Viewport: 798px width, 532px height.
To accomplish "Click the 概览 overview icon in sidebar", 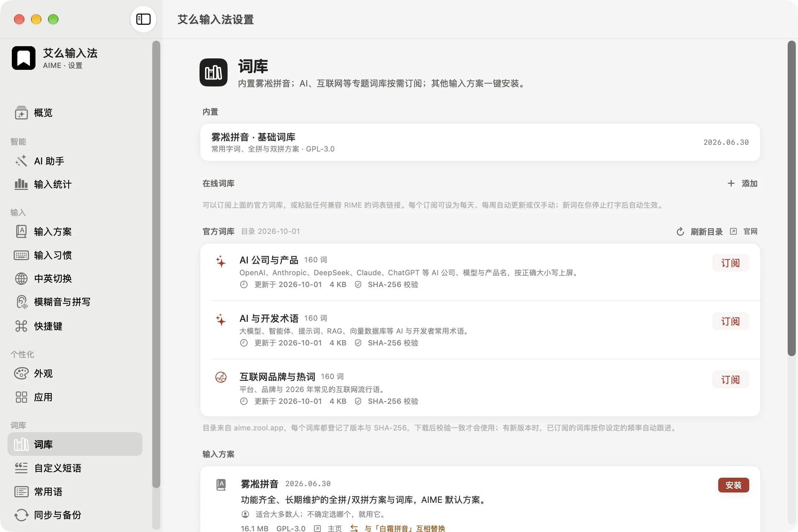I will [21, 113].
